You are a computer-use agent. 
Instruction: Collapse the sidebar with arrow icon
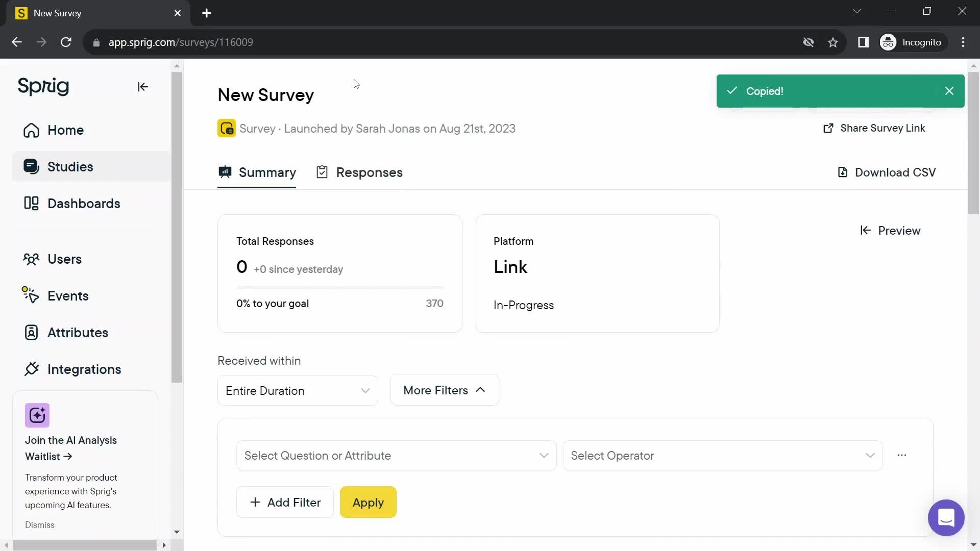click(143, 87)
